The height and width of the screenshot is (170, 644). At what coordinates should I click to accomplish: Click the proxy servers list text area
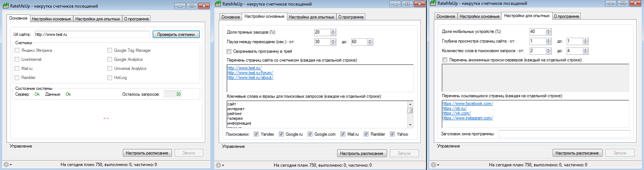tap(535, 78)
